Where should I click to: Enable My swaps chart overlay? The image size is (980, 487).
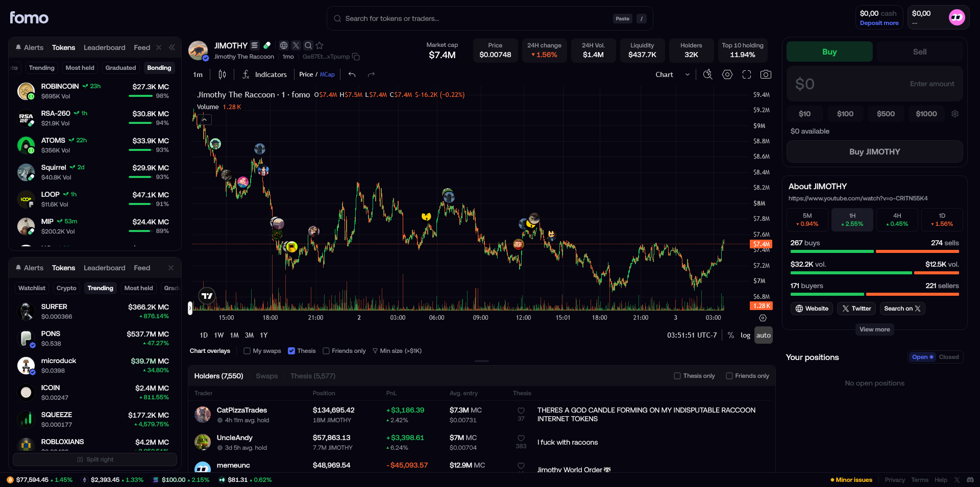pos(247,351)
